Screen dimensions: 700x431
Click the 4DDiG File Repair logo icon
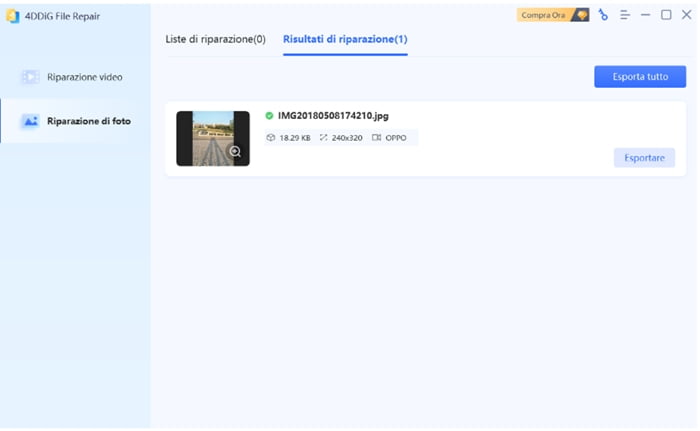coord(12,16)
